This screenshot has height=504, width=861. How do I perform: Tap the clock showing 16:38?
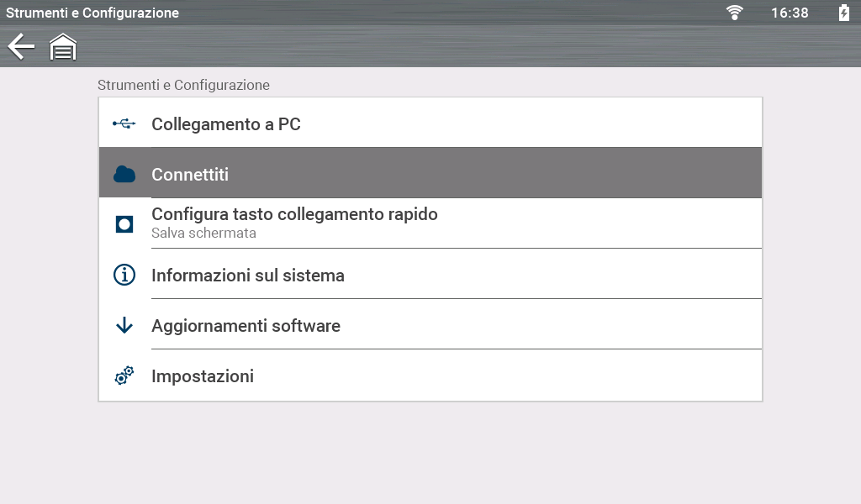point(790,13)
